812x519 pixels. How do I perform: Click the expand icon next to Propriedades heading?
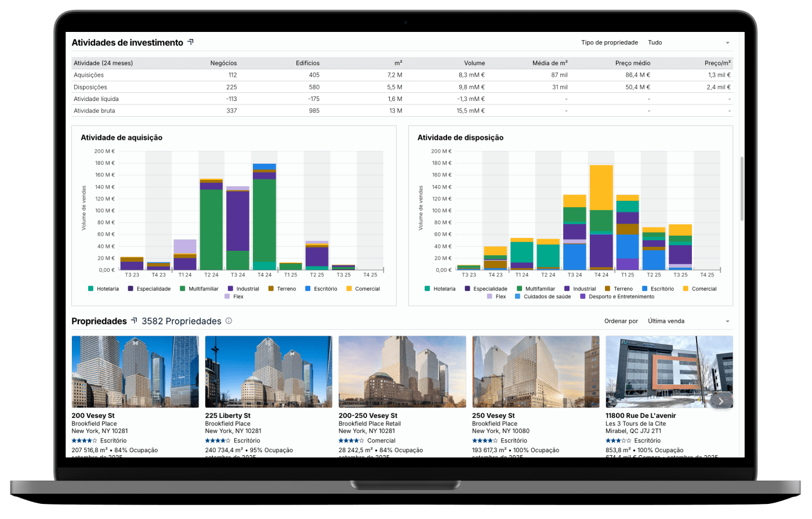click(x=134, y=321)
